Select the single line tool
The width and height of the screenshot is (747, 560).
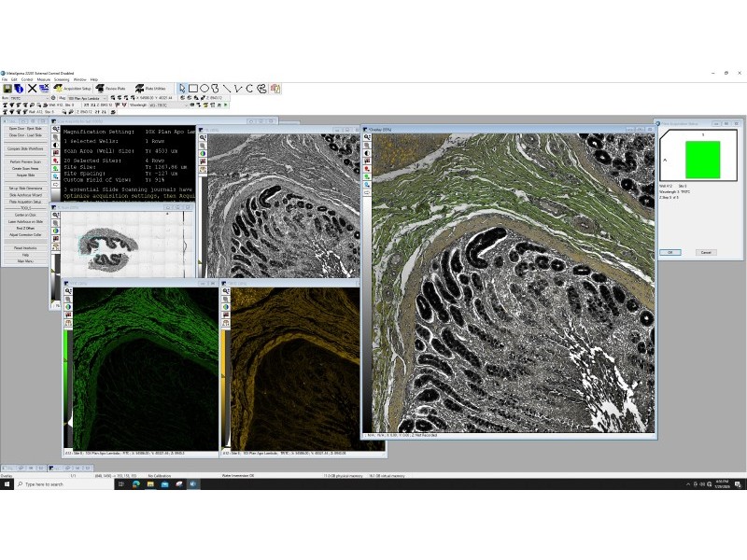click(226, 89)
